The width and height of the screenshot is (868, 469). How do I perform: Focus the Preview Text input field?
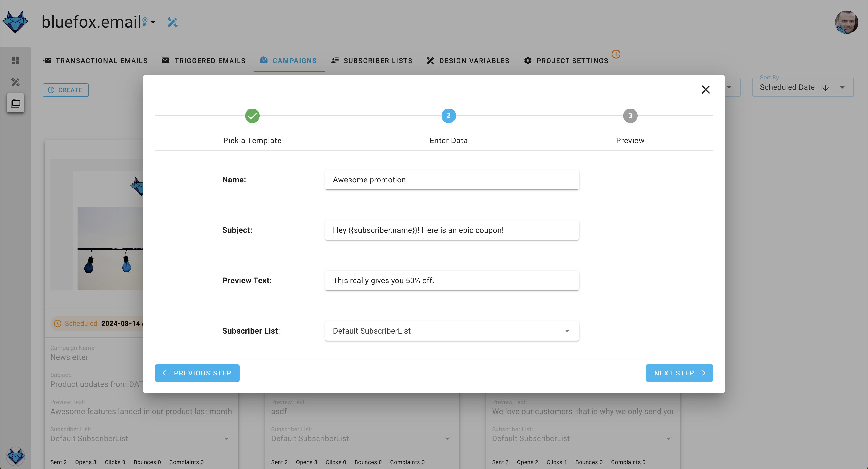point(452,281)
